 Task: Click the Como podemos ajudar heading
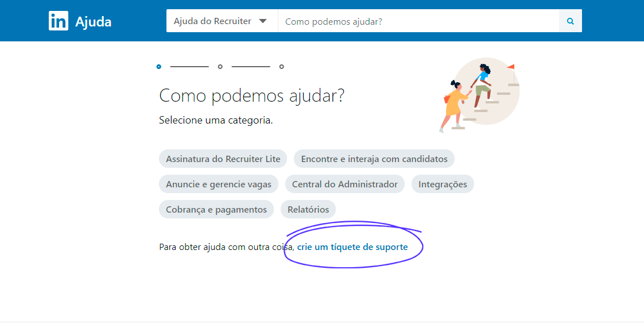251,96
